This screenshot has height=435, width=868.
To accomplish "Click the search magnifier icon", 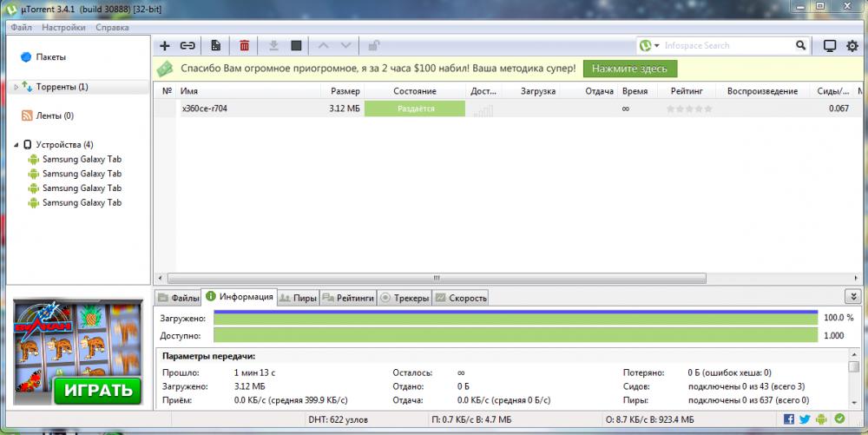I will [x=800, y=45].
